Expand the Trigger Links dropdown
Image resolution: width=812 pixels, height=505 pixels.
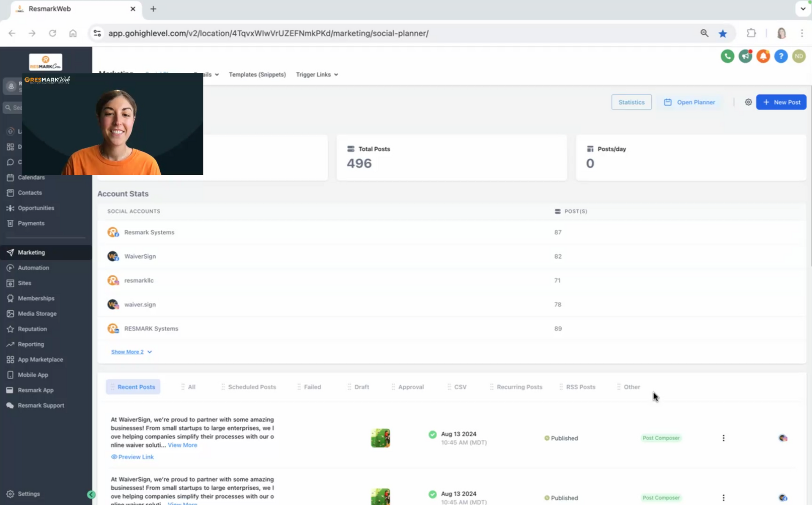[317, 75]
